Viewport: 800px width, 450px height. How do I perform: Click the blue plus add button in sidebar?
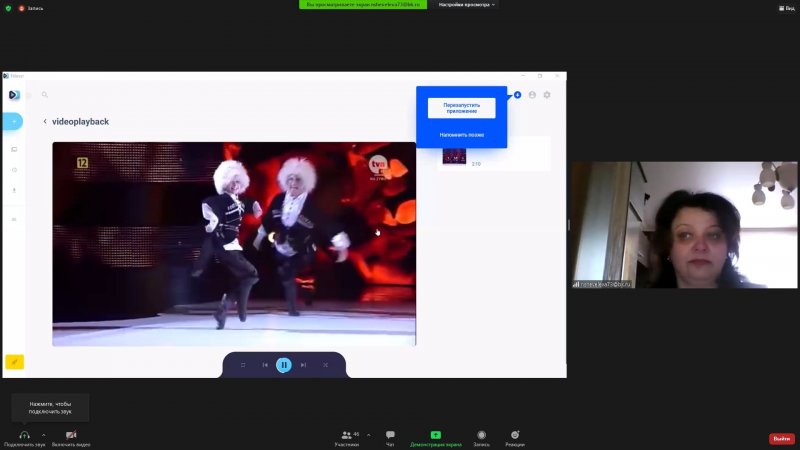click(x=14, y=121)
